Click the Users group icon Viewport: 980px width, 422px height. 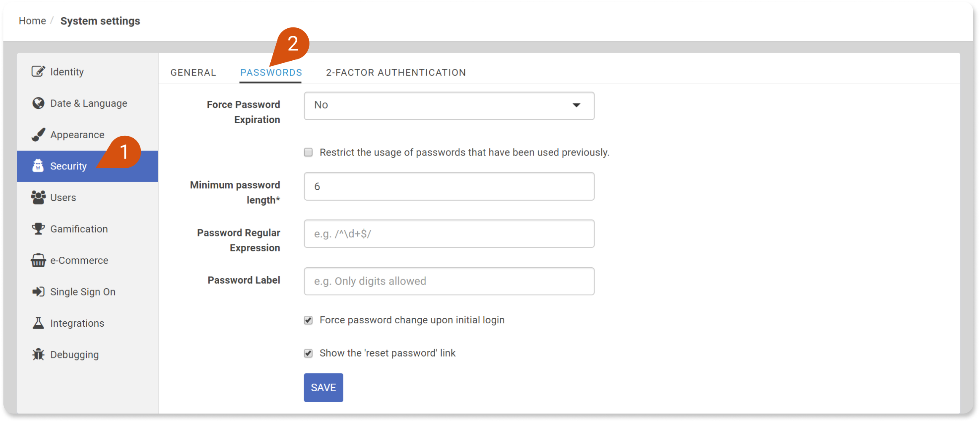click(x=38, y=197)
